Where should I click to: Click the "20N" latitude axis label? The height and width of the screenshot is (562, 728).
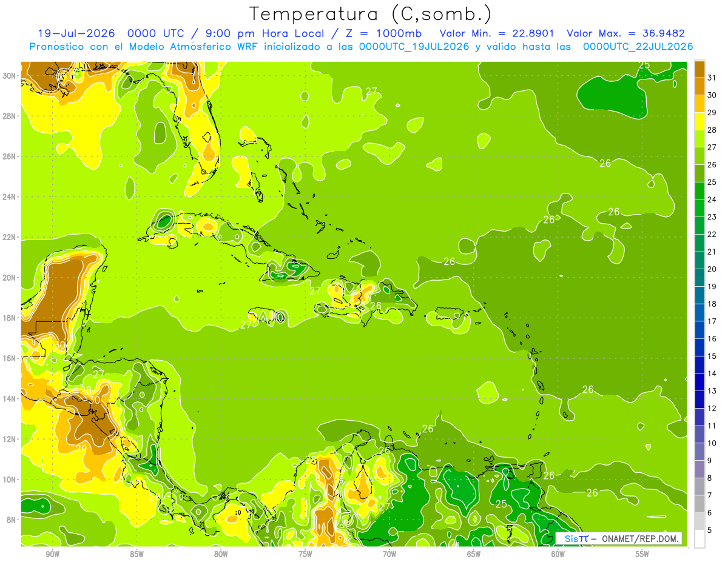point(10,278)
